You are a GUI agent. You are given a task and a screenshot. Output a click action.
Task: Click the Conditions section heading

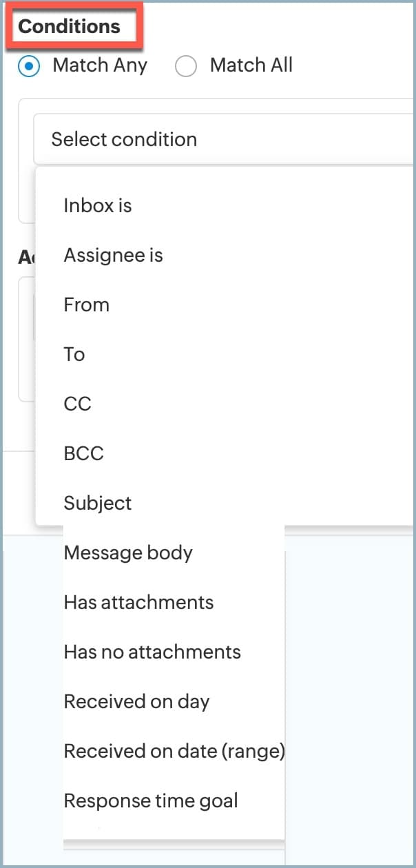point(69,27)
